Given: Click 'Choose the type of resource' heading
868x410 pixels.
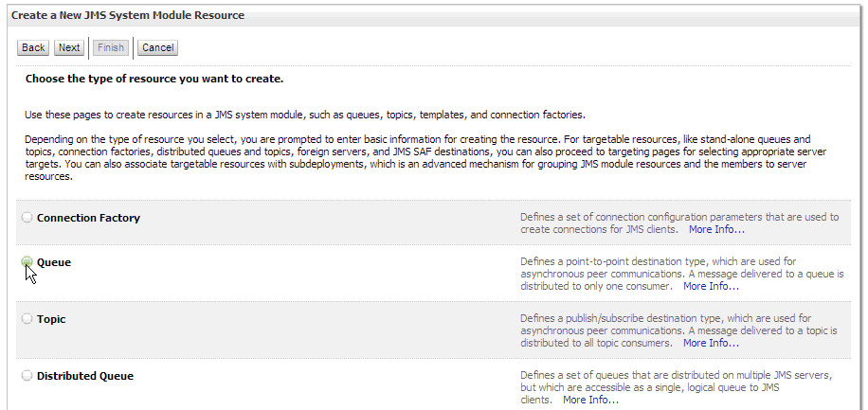Looking at the screenshot, I should tap(154, 79).
